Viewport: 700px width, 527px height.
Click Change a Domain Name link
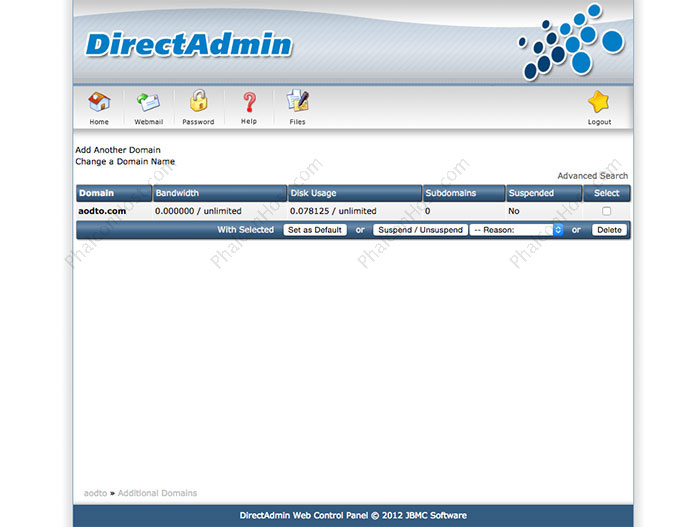coord(125,162)
